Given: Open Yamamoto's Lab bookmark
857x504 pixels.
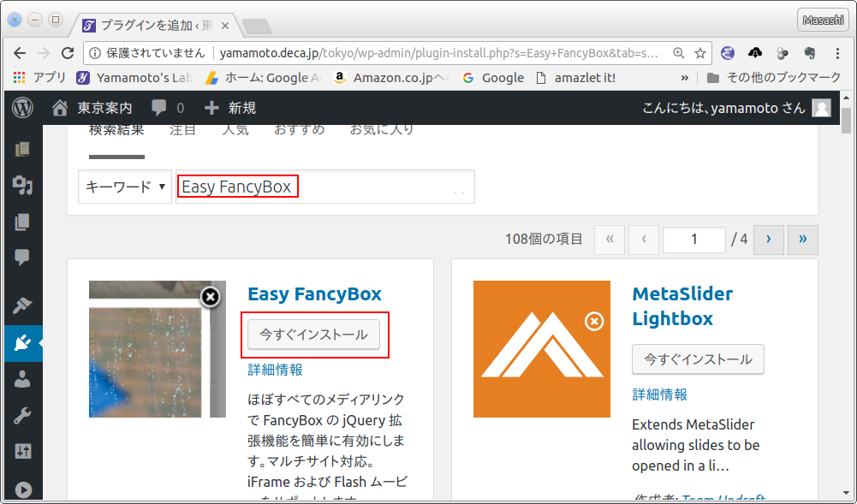Looking at the screenshot, I should [x=134, y=78].
